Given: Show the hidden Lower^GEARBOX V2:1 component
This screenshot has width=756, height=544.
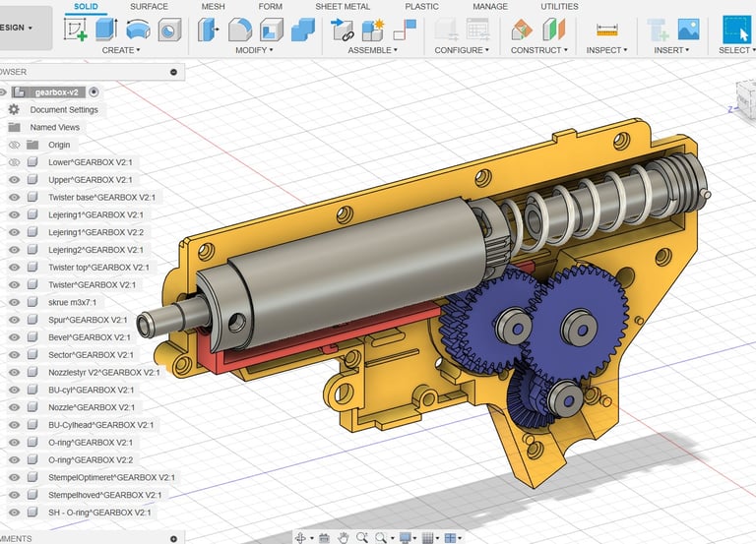Looking at the screenshot, I should [14, 162].
